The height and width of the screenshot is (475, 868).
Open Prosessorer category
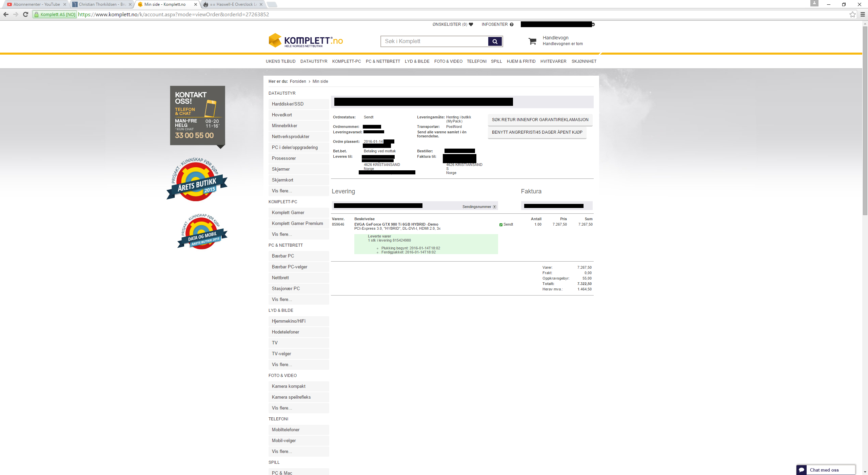coord(299,158)
